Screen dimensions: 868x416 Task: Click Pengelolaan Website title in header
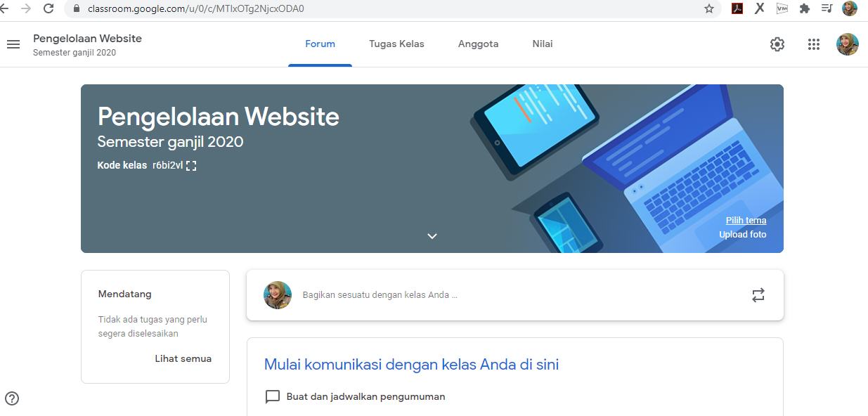[87, 39]
